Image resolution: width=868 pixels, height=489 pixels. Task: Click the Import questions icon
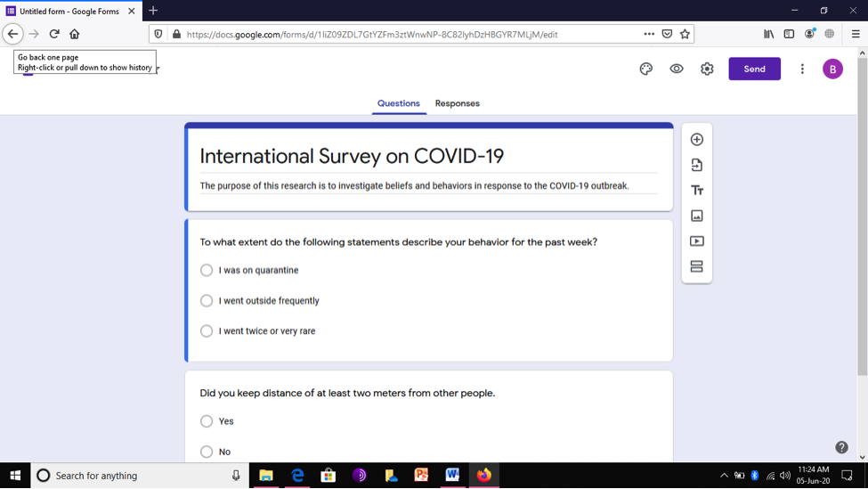(696, 165)
